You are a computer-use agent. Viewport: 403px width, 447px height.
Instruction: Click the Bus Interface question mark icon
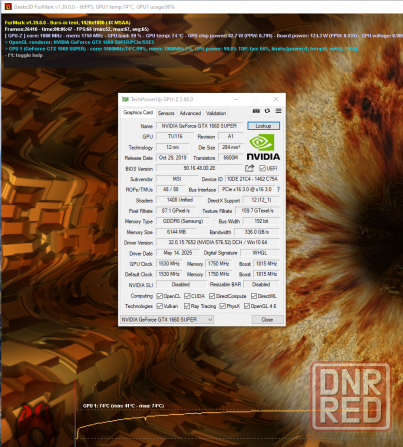[x=278, y=189]
